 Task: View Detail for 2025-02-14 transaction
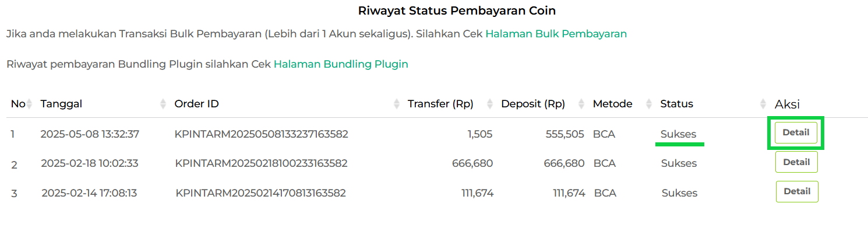click(797, 191)
